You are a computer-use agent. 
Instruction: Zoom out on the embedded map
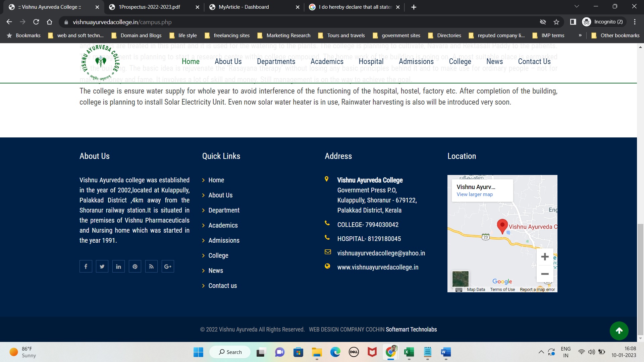pyautogui.click(x=545, y=274)
